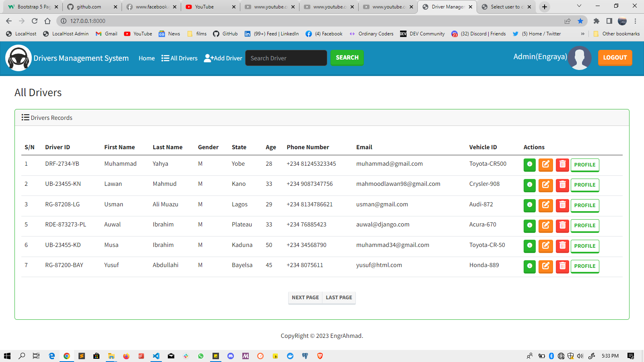
Task: Expand the hidden bookmarks chevron
Action: [583, 34]
